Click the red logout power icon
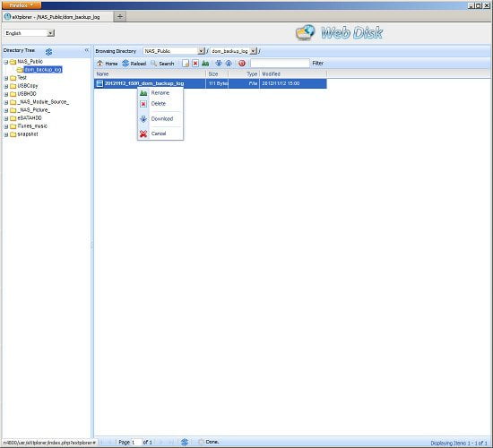 (242, 64)
